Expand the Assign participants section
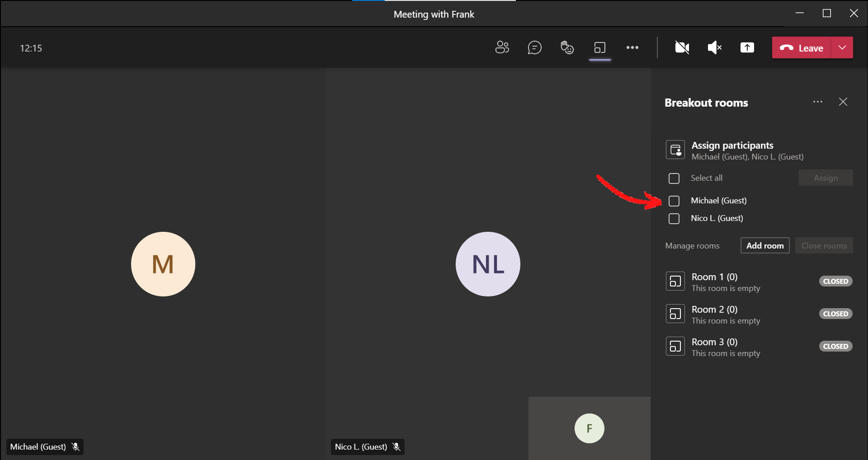This screenshot has height=460, width=868. click(732, 150)
